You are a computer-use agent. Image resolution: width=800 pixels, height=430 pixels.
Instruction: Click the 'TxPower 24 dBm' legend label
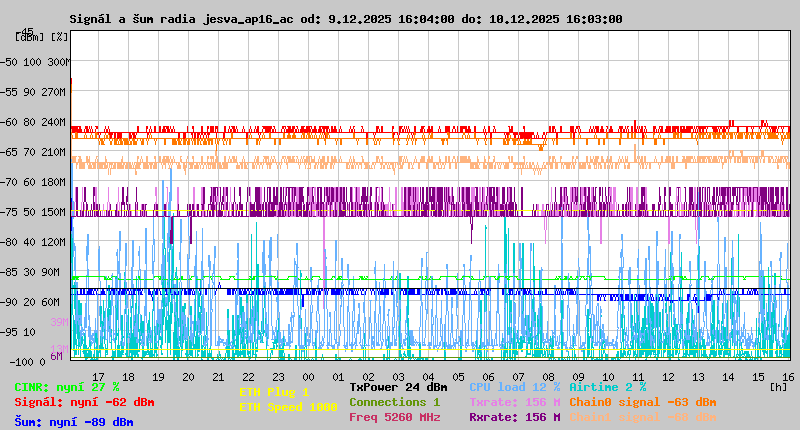398,386
